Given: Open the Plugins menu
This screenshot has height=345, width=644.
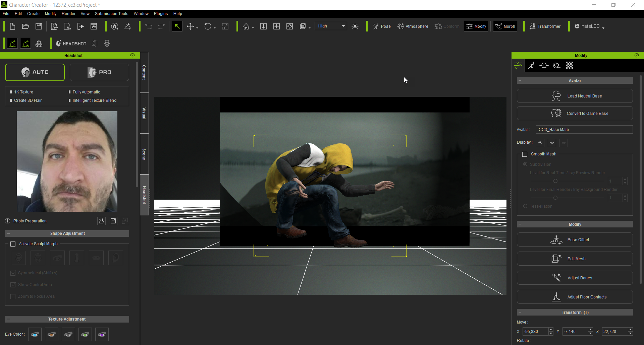Looking at the screenshot, I should click(x=161, y=14).
